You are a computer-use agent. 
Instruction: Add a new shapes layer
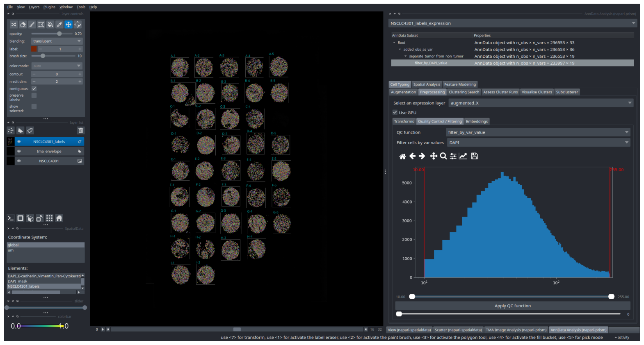point(20,130)
